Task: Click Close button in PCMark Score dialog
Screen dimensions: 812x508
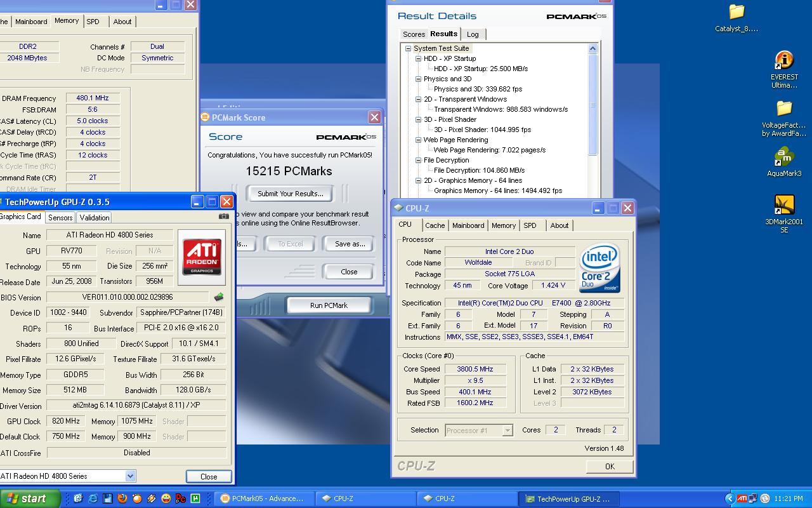Action: pos(349,272)
